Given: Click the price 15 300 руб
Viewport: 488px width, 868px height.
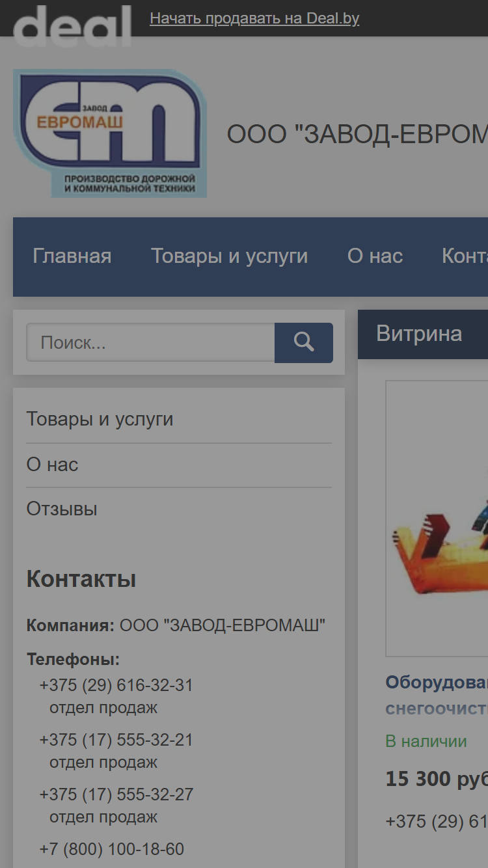Looking at the screenshot, I should point(437,779).
